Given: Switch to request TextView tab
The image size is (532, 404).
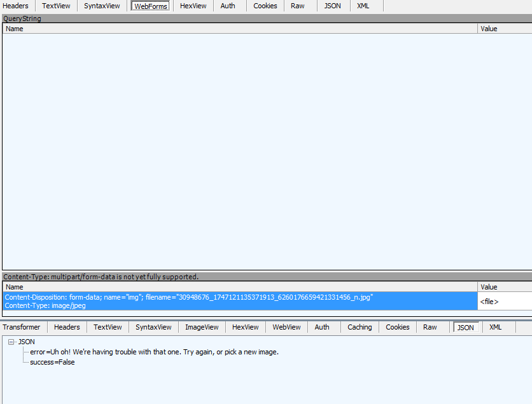Looking at the screenshot, I should point(56,6).
